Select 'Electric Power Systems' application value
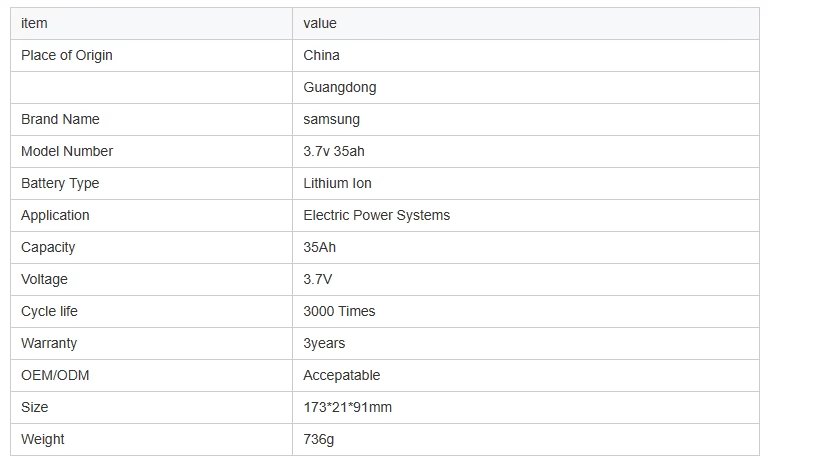 pos(377,215)
